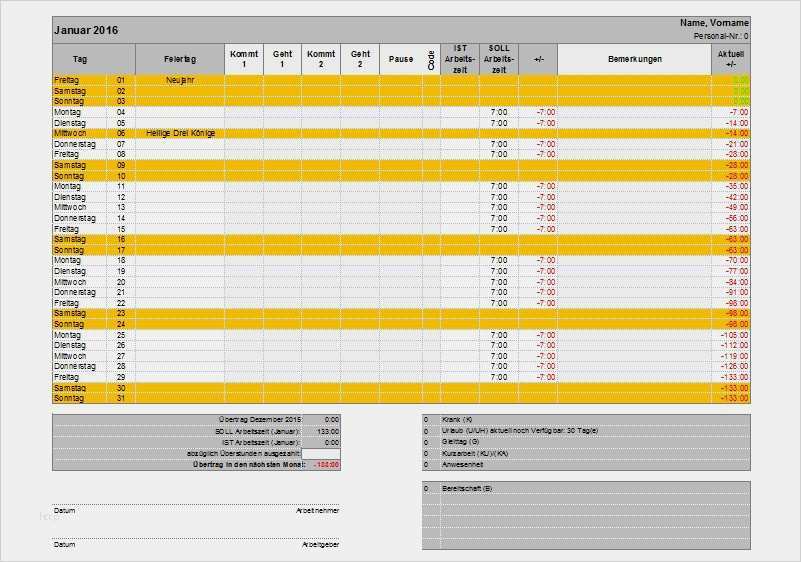Click the SOLL Arbeitszeit column header
This screenshot has height=562, width=801.
point(499,59)
